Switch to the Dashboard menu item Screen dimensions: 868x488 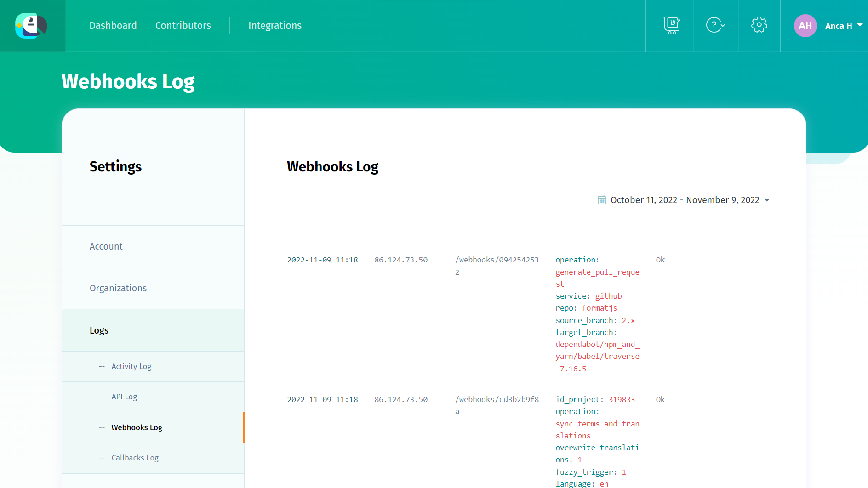tap(113, 26)
